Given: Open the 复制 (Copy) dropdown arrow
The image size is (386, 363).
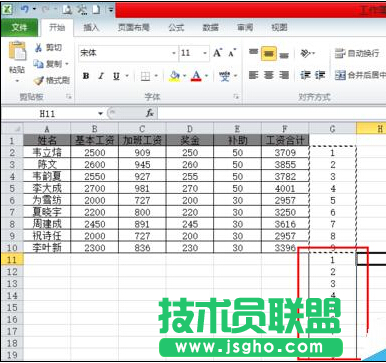Looking at the screenshot, I should click(67, 64).
